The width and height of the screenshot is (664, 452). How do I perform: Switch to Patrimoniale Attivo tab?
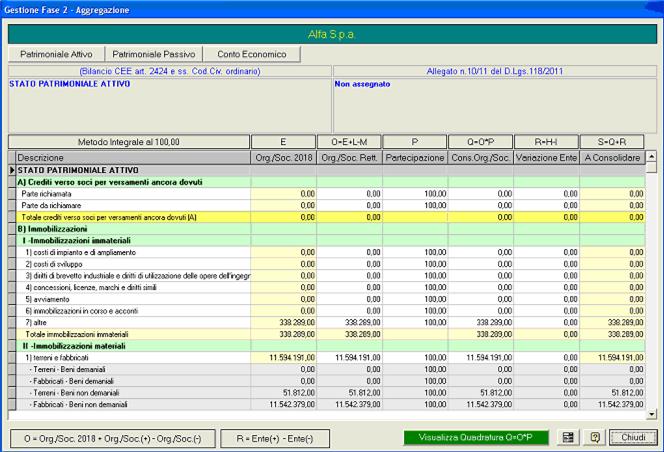coord(55,54)
